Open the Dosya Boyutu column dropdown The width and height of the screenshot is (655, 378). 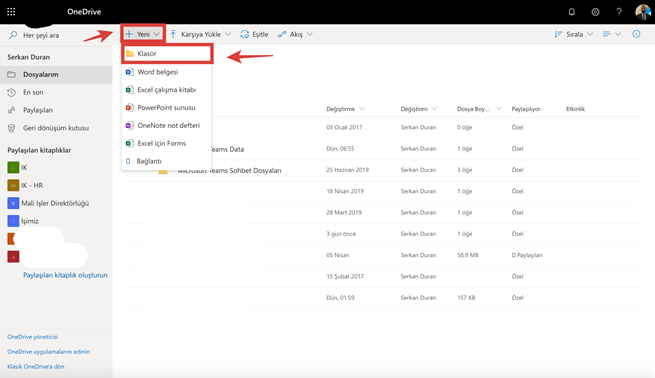pyautogui.click(x=499, y=109)
